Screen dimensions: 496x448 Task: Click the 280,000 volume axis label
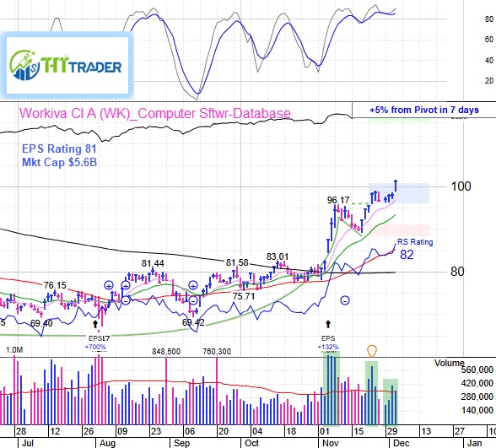click(477, 397)
